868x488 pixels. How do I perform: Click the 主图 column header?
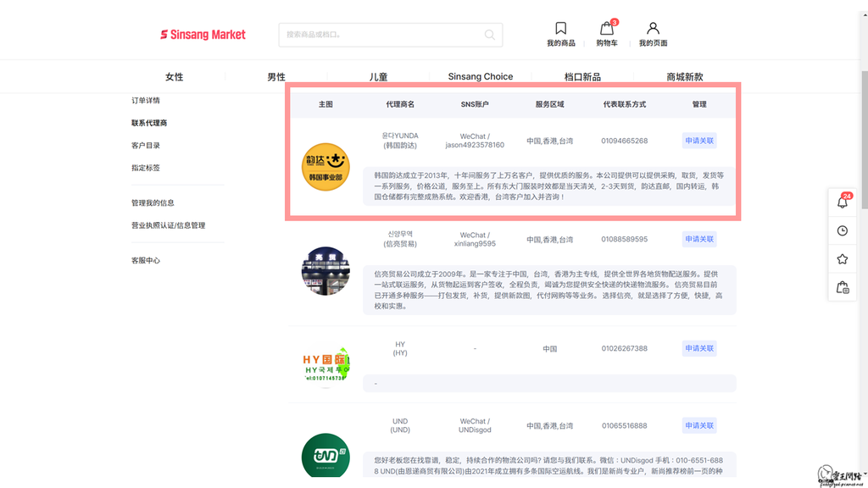click(325, 104)
